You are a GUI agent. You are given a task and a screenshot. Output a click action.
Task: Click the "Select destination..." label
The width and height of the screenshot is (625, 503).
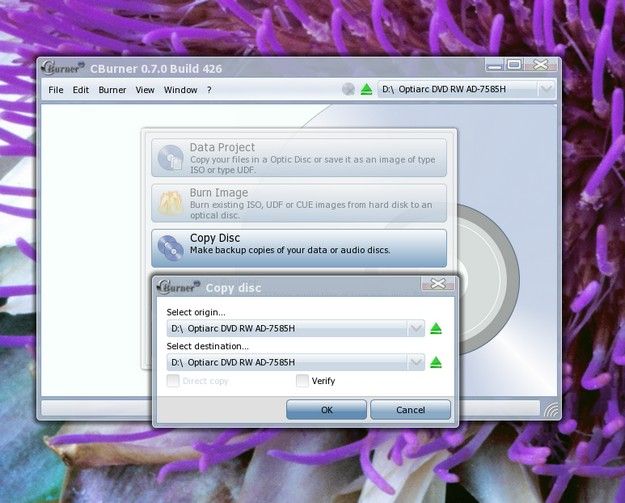(x=207, y=346)
